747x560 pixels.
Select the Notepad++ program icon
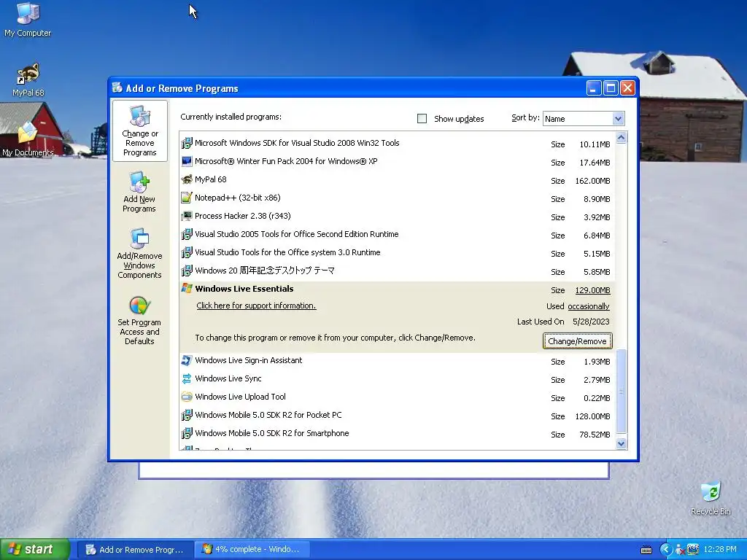click(x=187, y=198)
